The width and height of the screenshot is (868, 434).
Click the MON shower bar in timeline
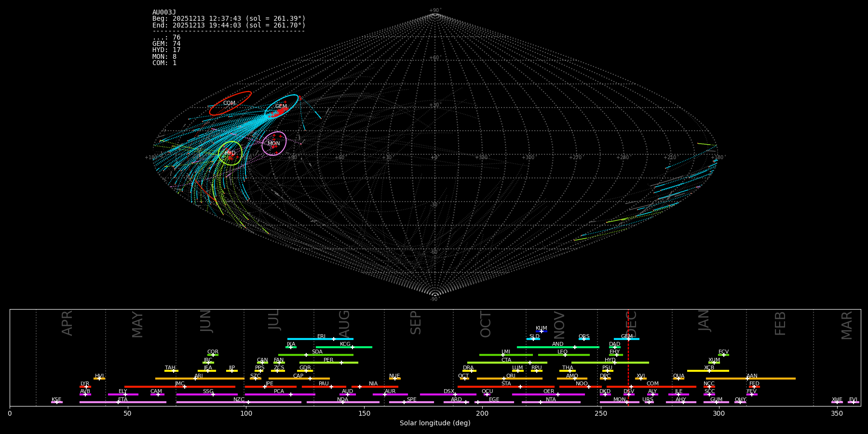point(619,402)
